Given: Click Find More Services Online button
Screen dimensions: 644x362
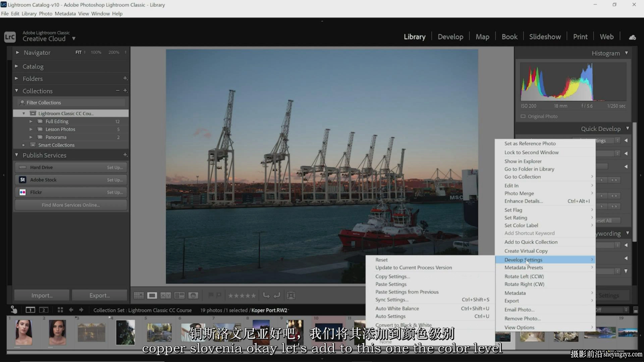Looking at the screenshot, I should [x=71, y=205].
